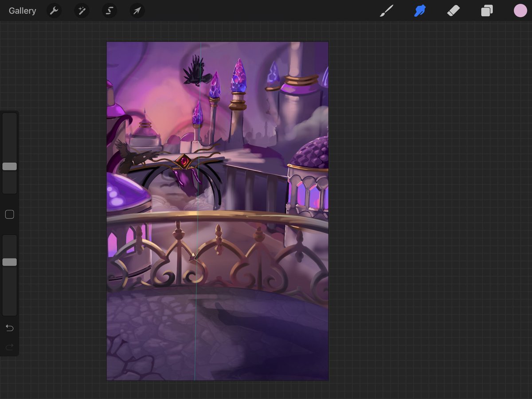Image resolution: width=532 pixels, height=399 pixels.
Task: Activate the Transform arrow tool
Action: tap(137, 11)
